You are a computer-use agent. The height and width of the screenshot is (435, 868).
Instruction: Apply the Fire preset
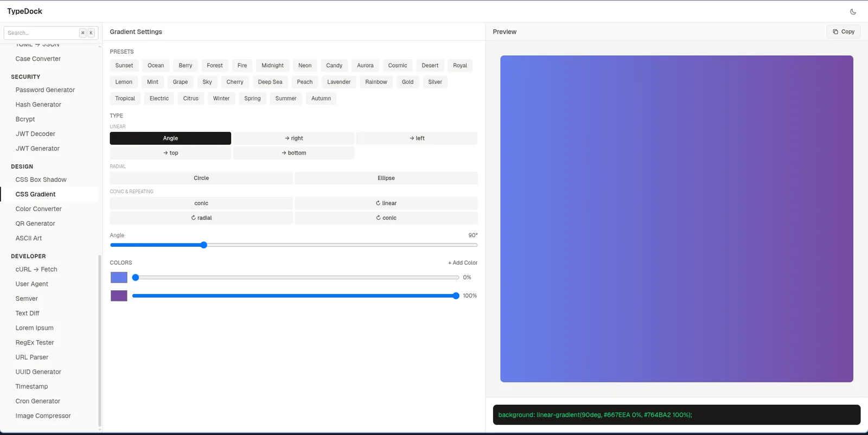tap(242, 66)
